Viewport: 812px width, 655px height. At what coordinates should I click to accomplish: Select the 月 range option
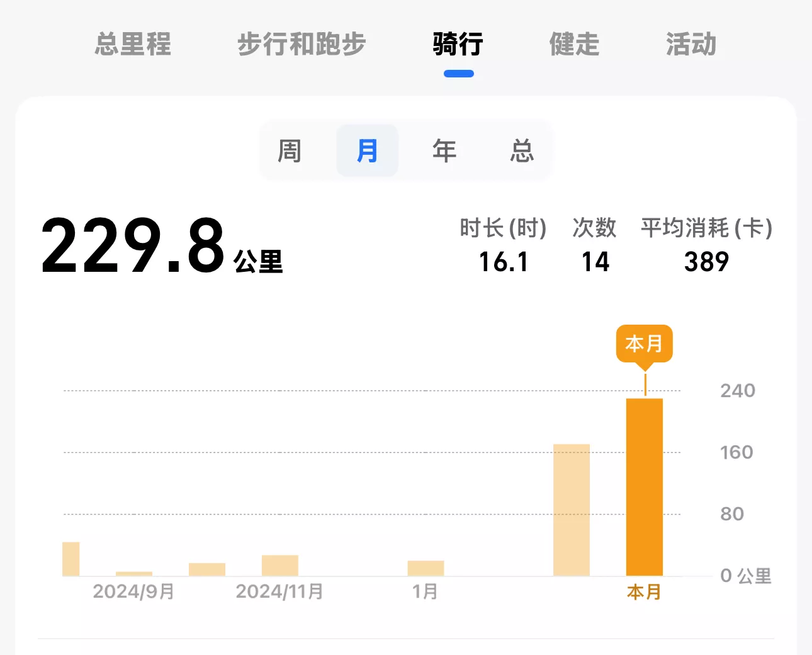367,151
